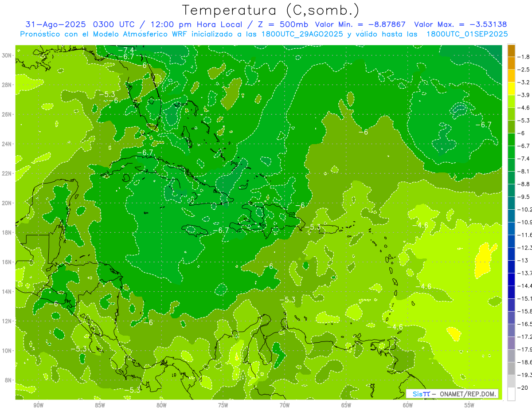The height and width of the screenshot is (411, 532).
Task: Click the "65W" longitude axis label
Action: [x=346, y=405]
